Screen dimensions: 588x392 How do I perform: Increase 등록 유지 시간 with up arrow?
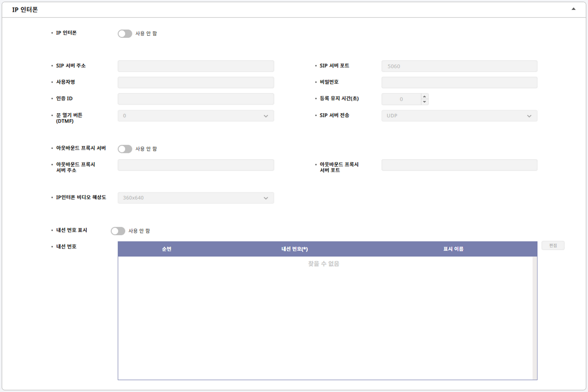coord(424,96)
